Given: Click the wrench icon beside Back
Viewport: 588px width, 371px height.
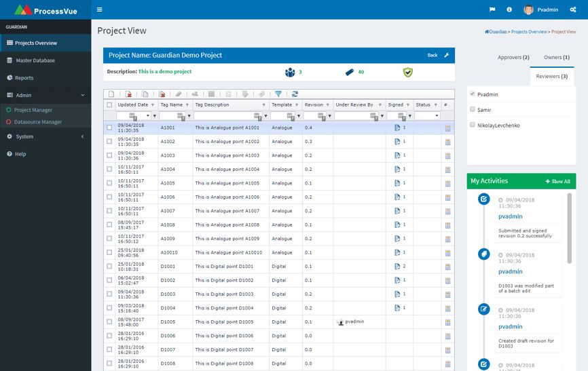Looking at the screenshot, I should tap(446, 55).
